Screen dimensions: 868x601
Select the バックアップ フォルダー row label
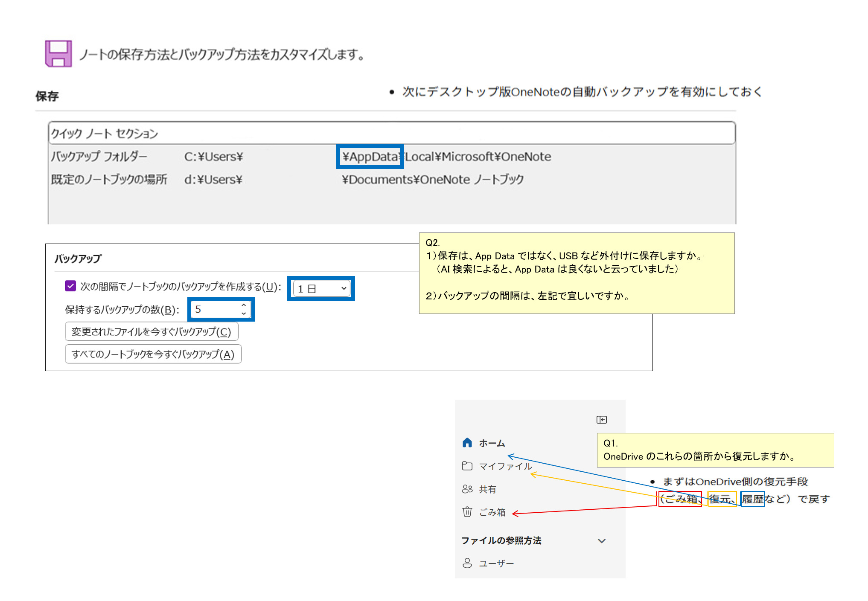click(99, 157)
